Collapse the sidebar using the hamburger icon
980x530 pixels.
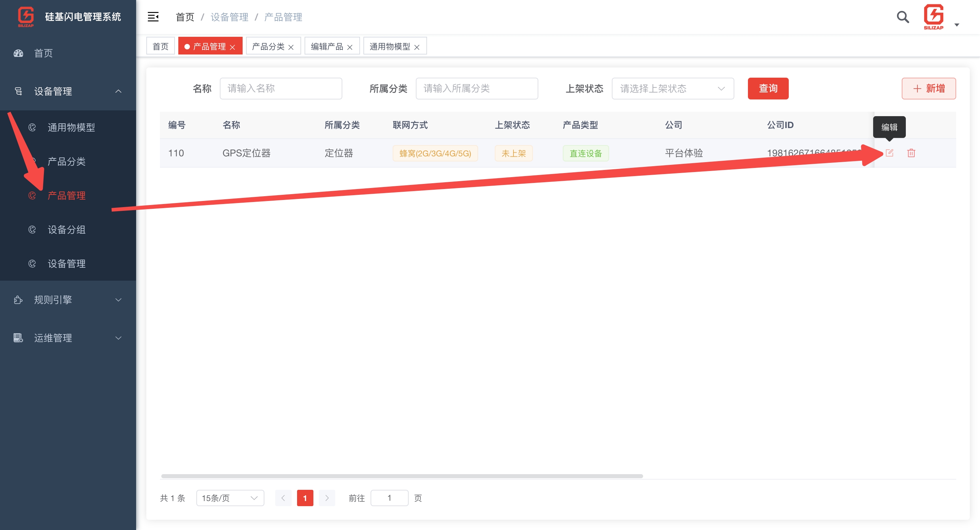click(153, 17)
